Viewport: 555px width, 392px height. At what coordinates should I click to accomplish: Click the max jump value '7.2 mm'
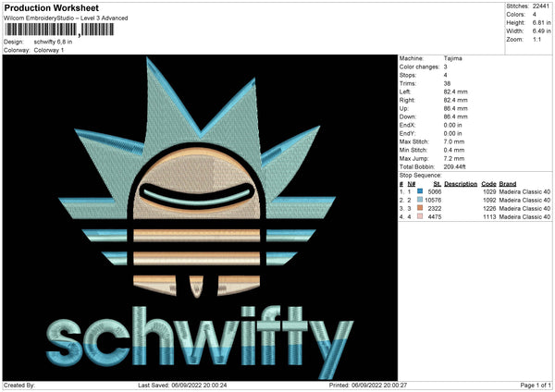pyautogui.click(x=454, y=158)
